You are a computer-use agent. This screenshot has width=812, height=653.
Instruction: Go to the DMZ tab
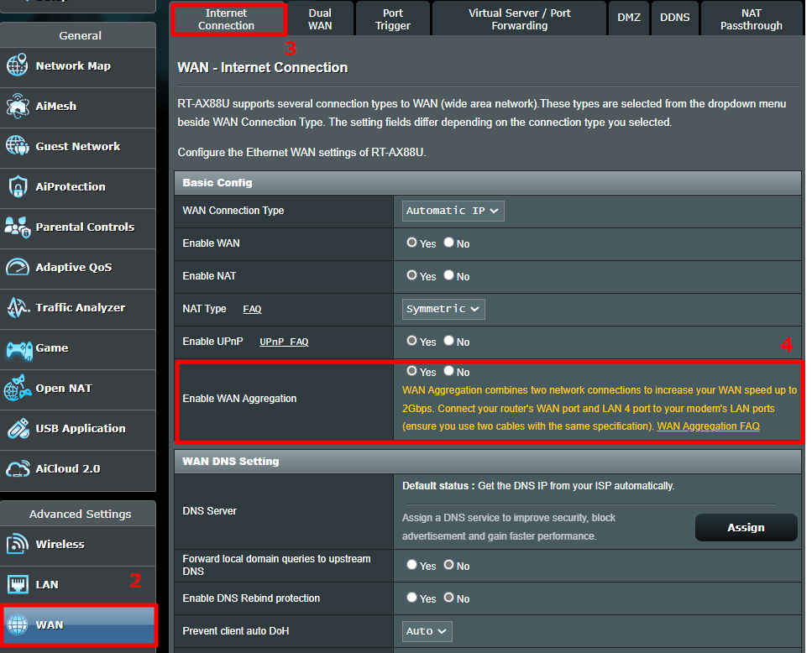point(629,18)
